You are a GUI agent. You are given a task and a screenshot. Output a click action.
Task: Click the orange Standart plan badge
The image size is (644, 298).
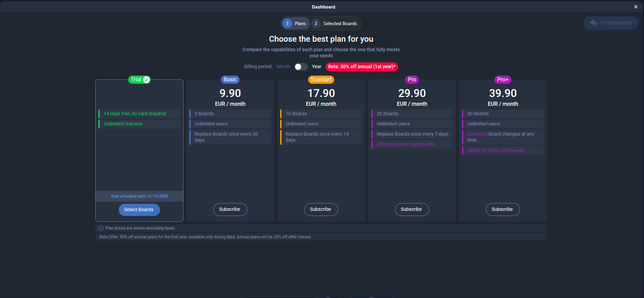click(x=321, y=80)
